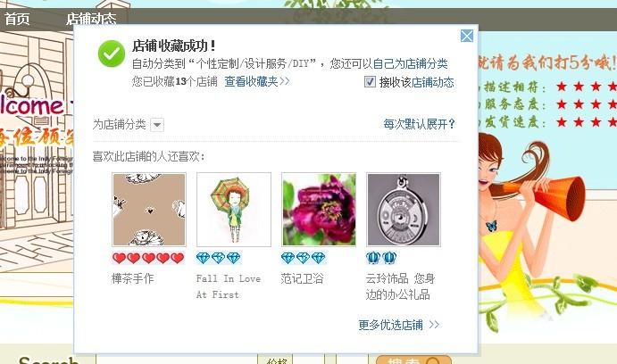
Task: Click the 每次默认展开? link
Action: pyautogui.click(x=420, y=124)
